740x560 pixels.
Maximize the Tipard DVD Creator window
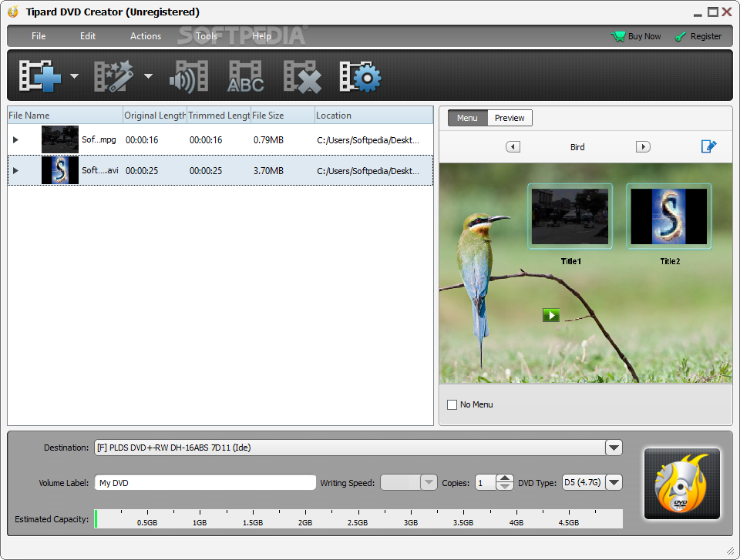[712, 12]
